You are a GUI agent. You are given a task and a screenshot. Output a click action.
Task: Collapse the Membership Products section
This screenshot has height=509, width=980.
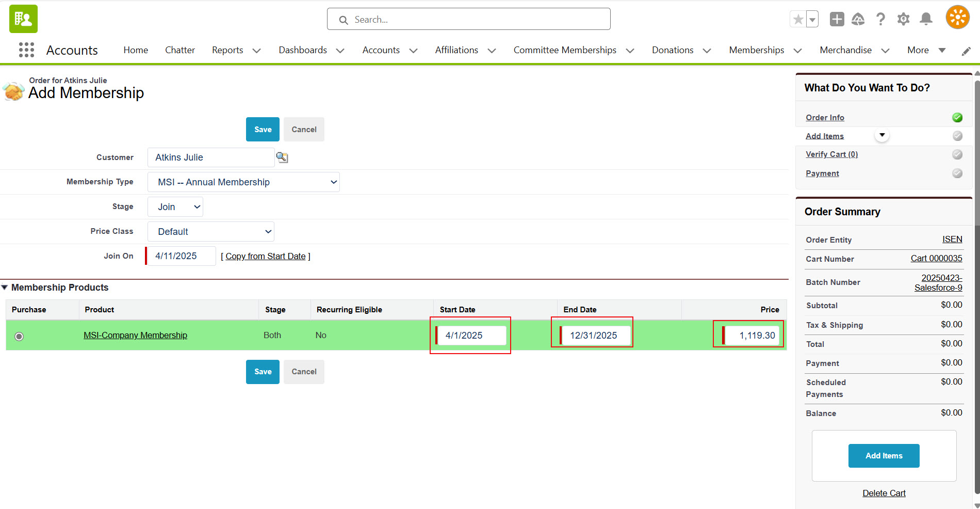tap(5, 288)
